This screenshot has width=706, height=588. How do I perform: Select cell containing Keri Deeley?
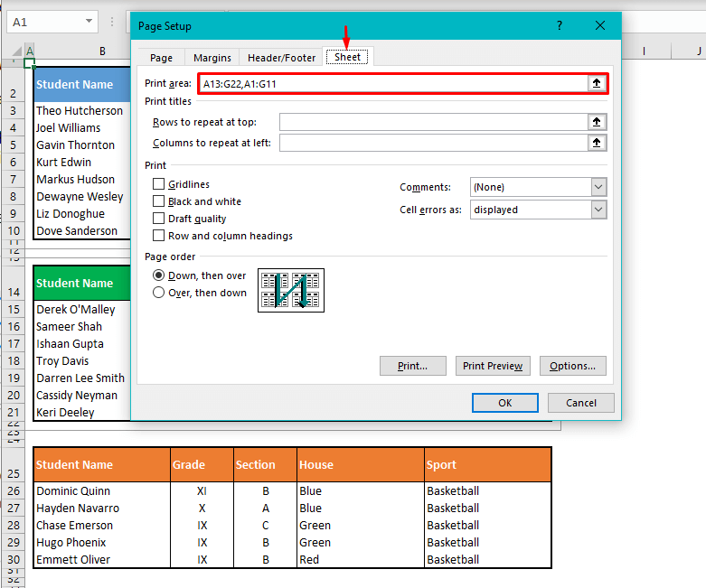(82, 412)
